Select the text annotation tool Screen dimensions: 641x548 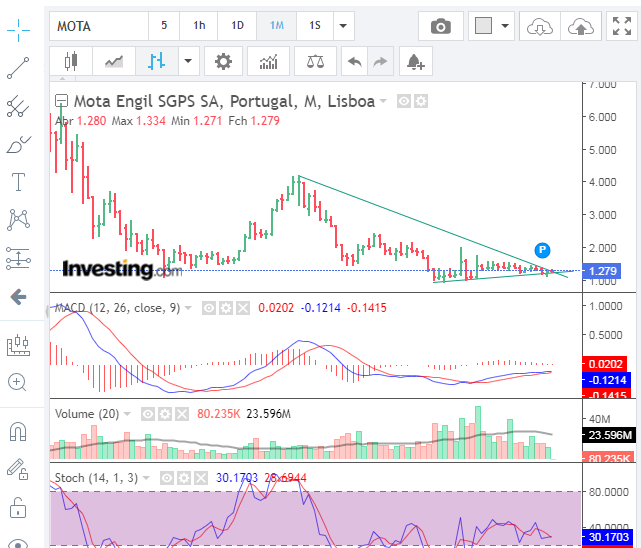click(x=18, y=182)
